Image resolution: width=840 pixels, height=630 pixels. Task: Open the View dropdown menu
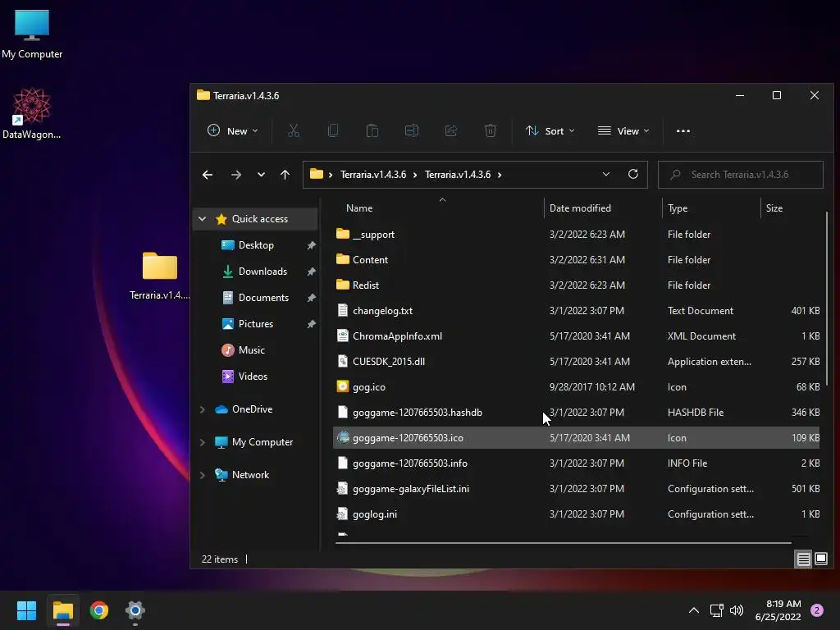tap(623, 130)
